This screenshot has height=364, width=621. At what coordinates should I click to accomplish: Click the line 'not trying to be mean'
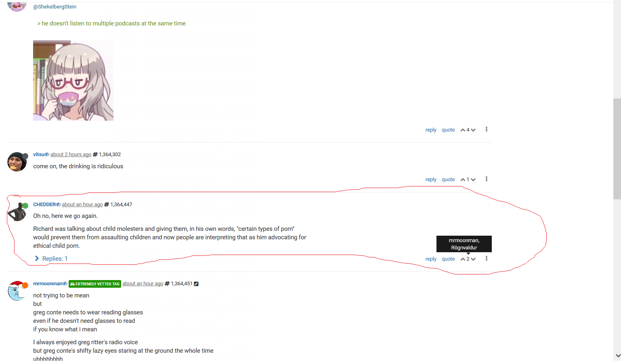click(61, 295)
